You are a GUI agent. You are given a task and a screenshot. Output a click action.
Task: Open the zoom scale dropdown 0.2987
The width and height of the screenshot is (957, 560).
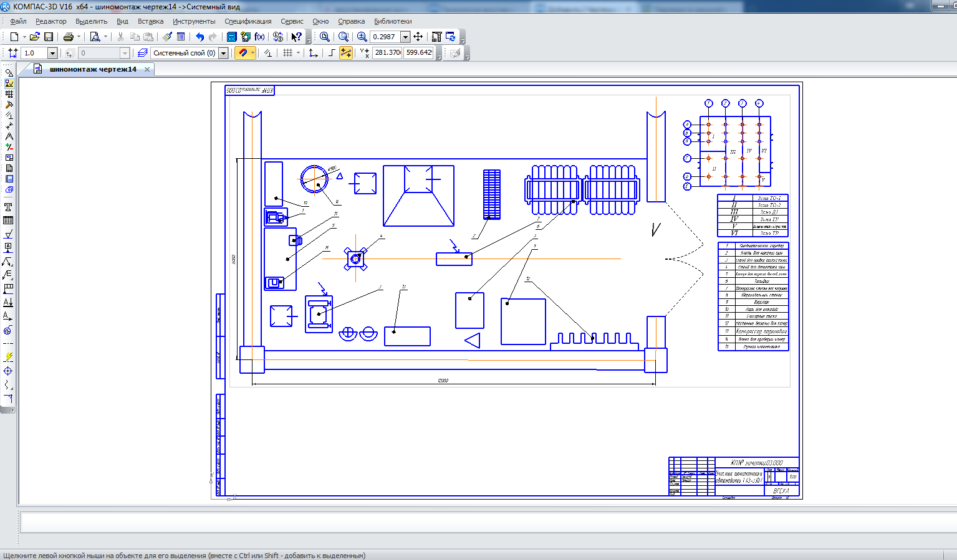[x=405, y=37]
